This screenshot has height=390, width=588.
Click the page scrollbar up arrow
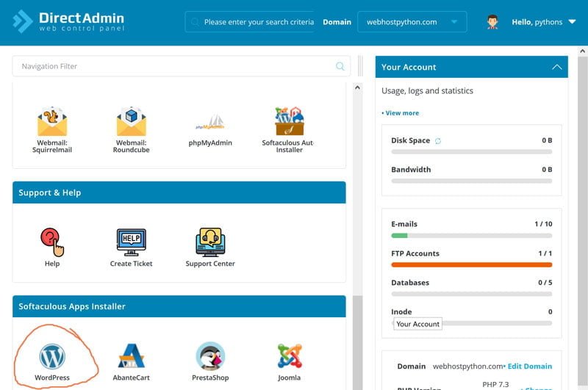click(x=582, y=51)
